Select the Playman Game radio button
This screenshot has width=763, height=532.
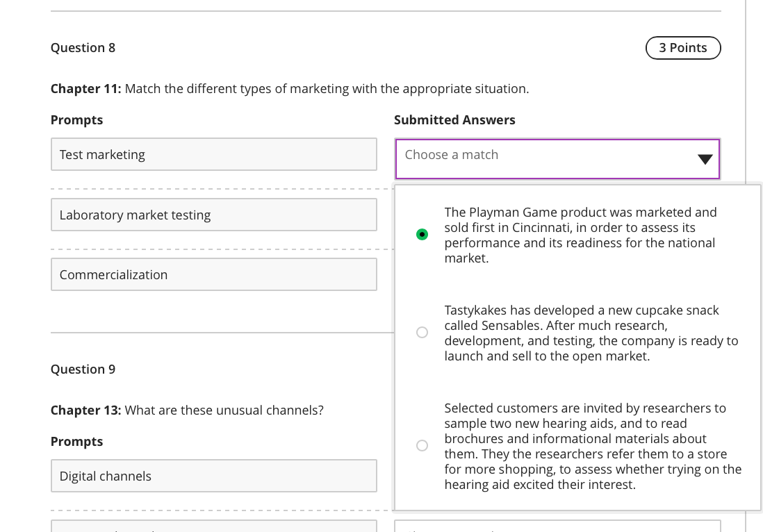422,235
